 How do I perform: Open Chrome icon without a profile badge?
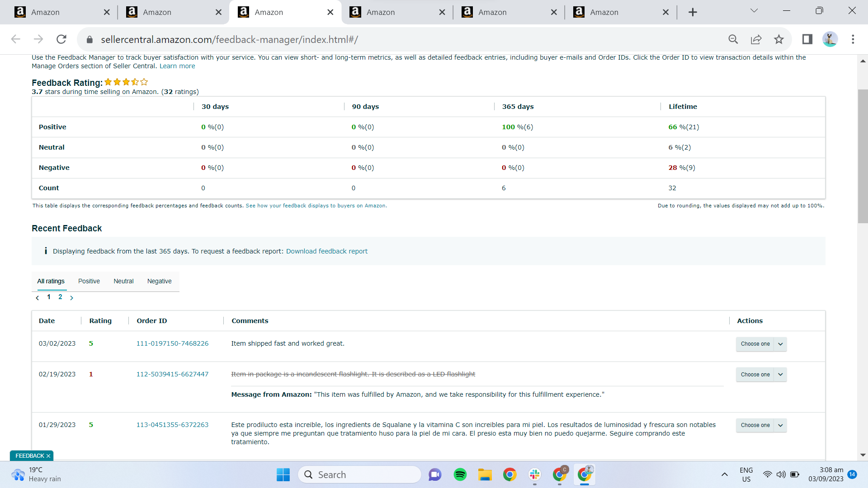510,474
